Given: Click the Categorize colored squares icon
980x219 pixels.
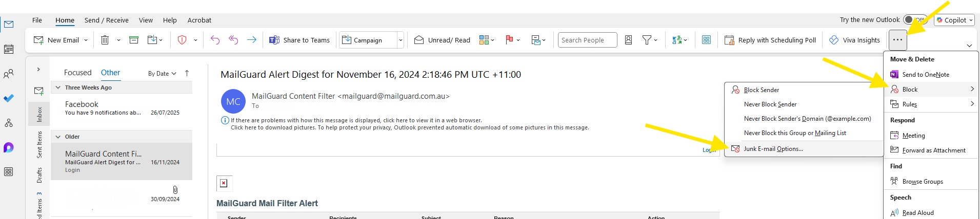Looking at the screenshot, I should click(484, 40).
